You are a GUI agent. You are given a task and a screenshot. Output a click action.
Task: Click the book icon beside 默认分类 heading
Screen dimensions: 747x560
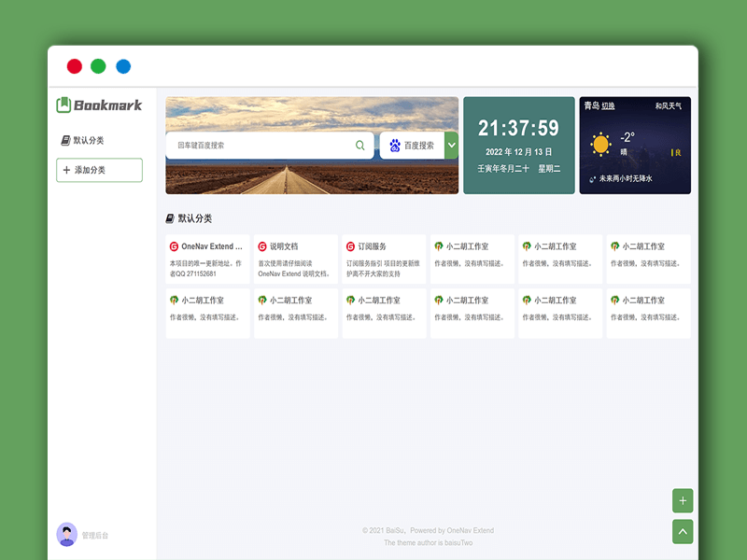pos(171,217)
